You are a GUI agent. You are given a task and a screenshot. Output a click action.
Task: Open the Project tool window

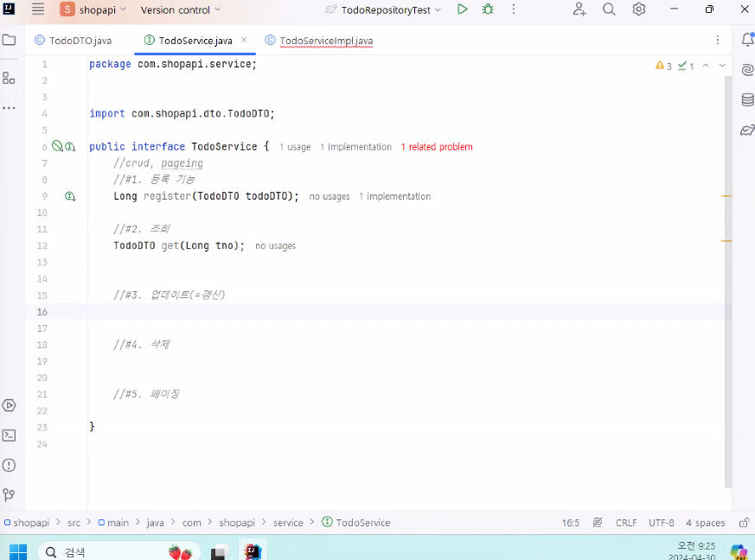coord(10,39)
